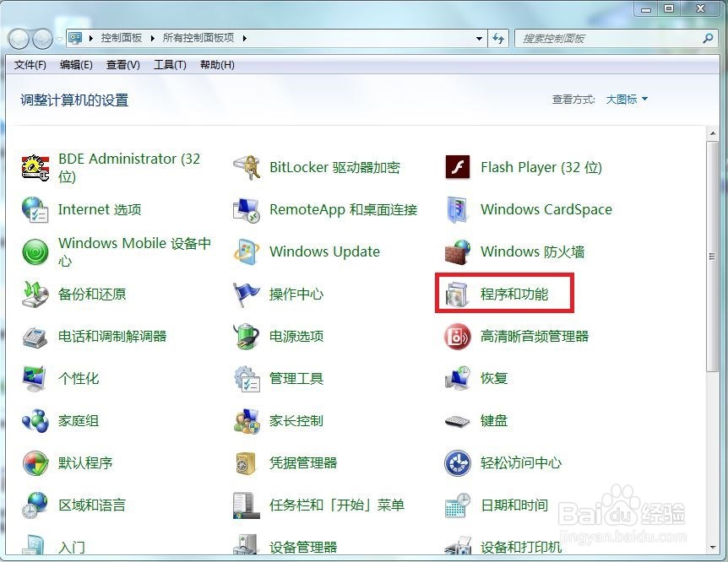Click the 凭据管理器 safe icon
The height and width of the screenshot is (562, 728).
(x=247, y=463)
